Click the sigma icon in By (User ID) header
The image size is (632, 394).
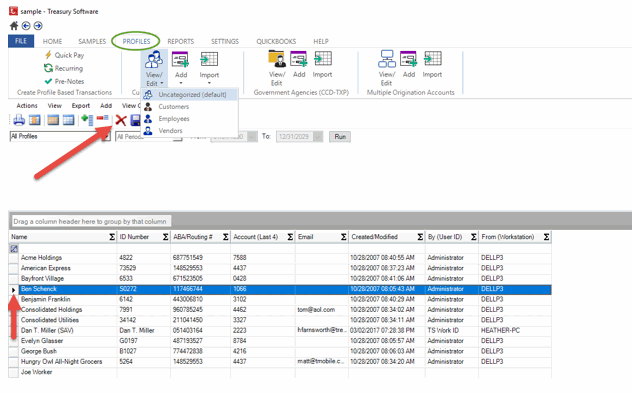(x=474, y=237)
